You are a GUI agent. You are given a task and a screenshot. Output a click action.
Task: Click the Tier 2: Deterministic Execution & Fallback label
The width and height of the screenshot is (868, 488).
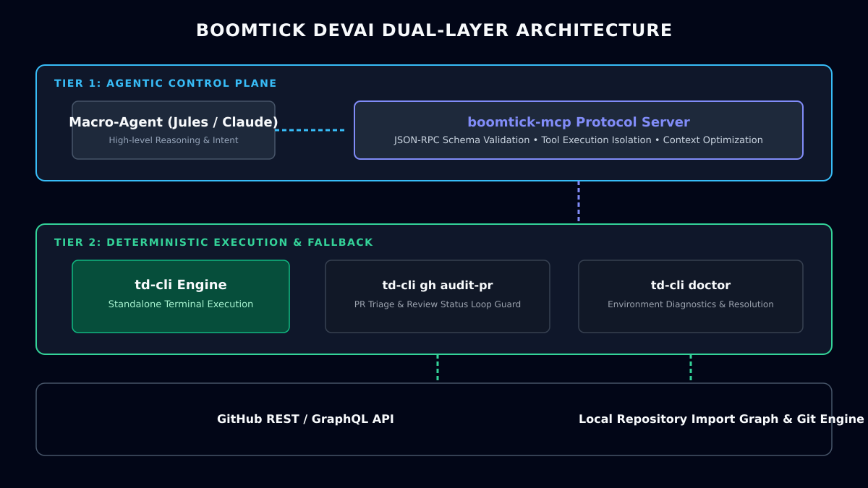point(213,242)
